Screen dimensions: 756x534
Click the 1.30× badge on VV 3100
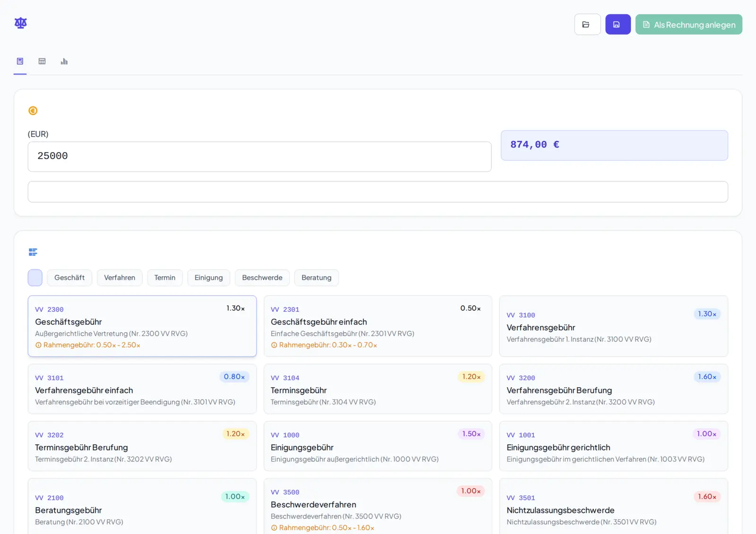point(707,314)
